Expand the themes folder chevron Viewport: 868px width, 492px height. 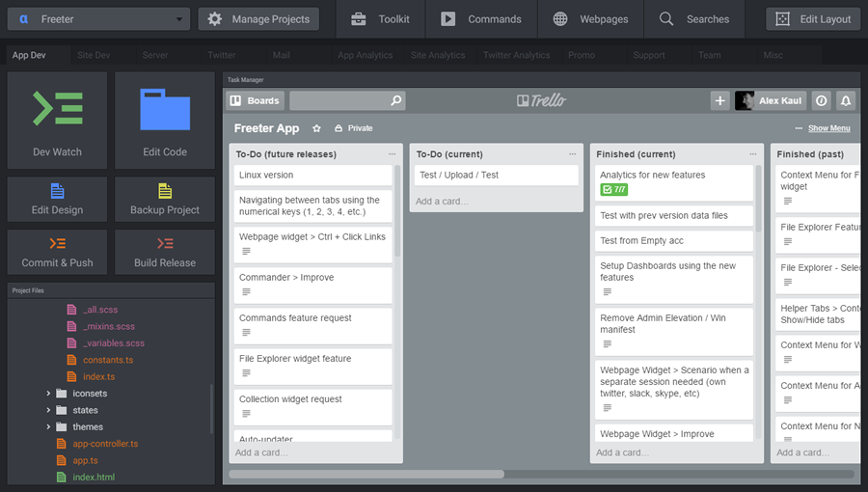tap(48, 426)
